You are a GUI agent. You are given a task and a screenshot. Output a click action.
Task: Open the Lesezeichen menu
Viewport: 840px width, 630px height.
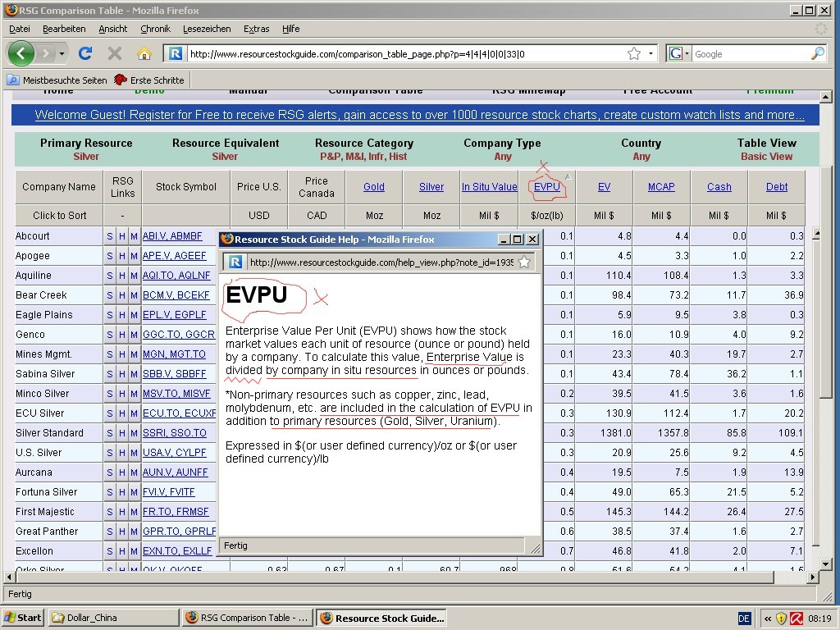tap(206, 29)
